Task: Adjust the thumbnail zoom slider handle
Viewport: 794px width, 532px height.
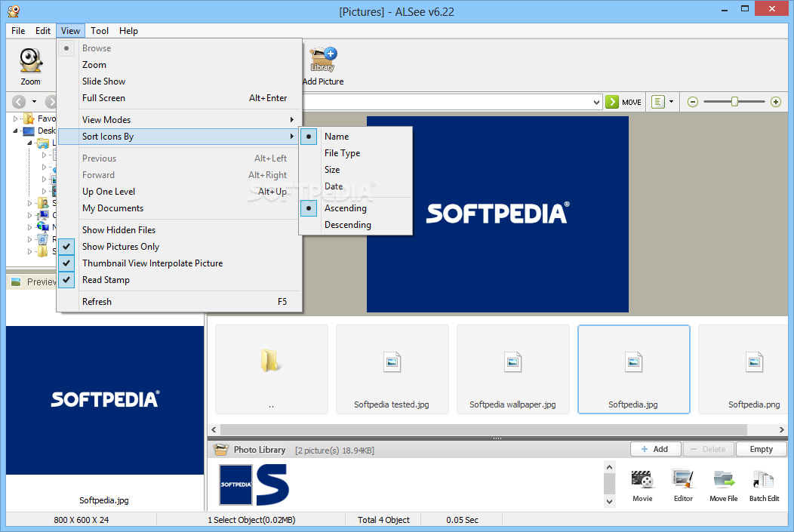Action: click(734, 102)
